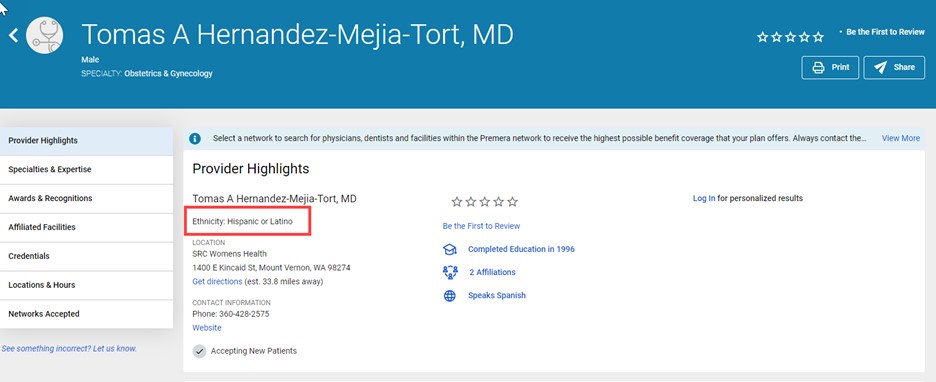Select the first star in Provider Highlights rating
This screenshot has width=936, height=382.
click(457, 202)
